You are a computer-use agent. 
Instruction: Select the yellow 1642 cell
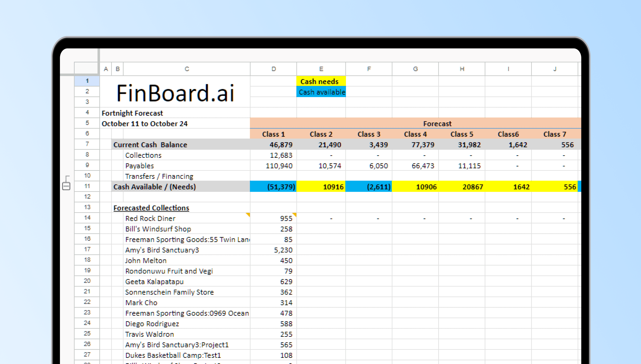508,186
